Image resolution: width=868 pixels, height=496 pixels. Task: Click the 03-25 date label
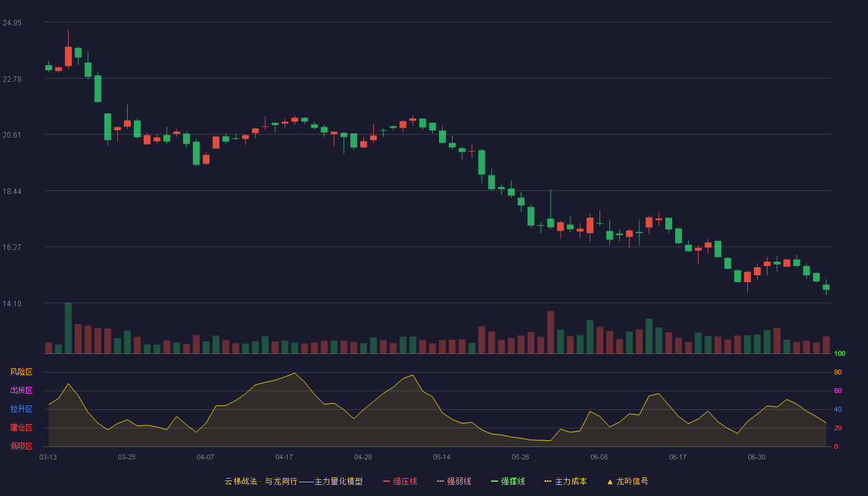click(126, 457)
